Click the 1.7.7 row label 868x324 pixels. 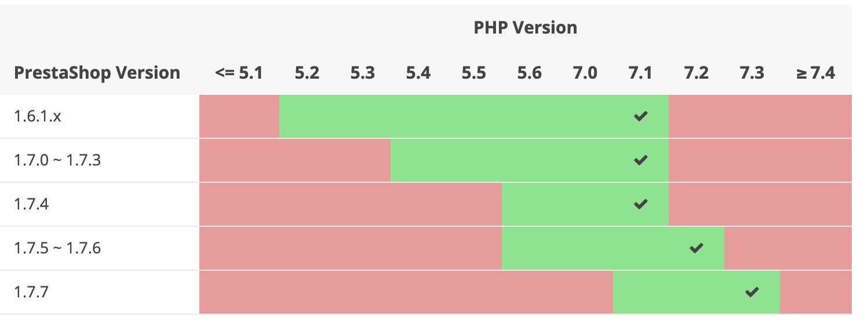[x=31, y=292]
